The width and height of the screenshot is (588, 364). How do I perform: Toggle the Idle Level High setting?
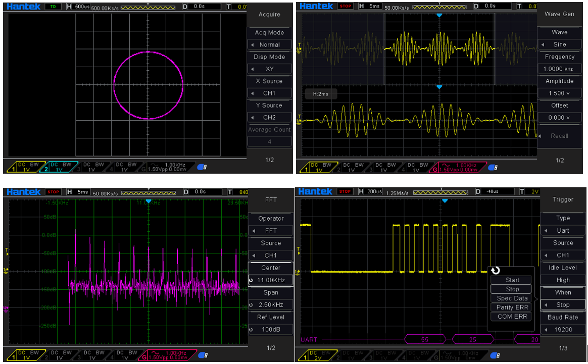[563, 280]
